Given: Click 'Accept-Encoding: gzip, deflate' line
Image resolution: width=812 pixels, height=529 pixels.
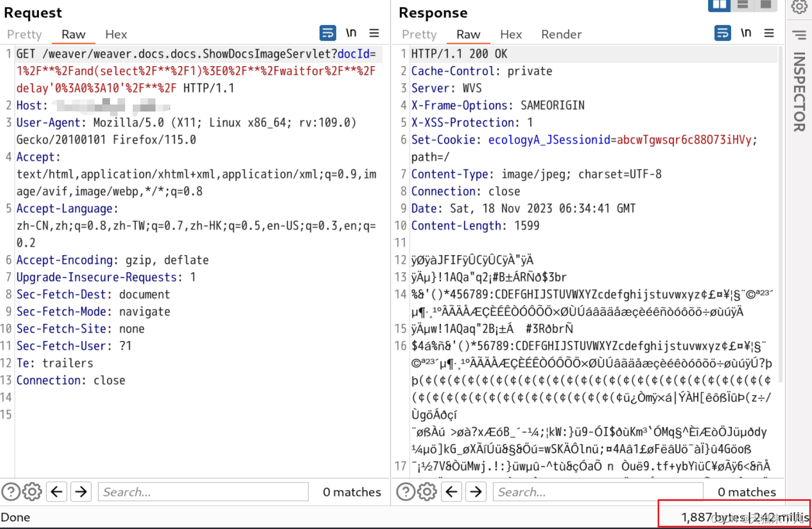Looking at the screenshot, I should coord(113,260).
